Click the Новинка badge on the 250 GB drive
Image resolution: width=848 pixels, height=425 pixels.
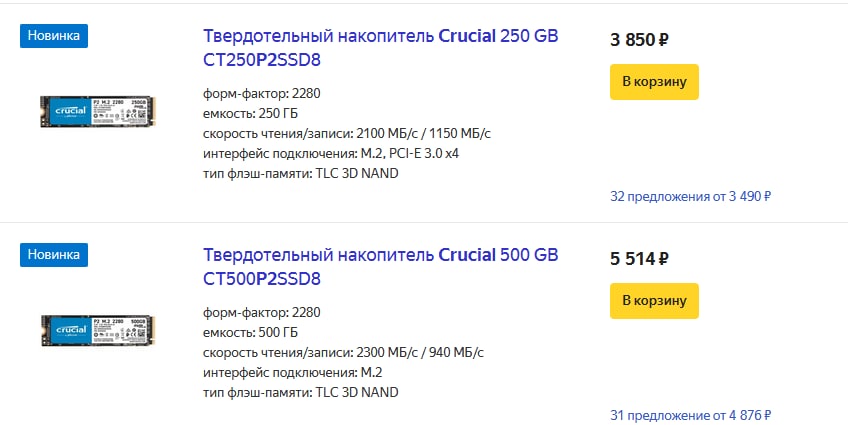[54, 36]
